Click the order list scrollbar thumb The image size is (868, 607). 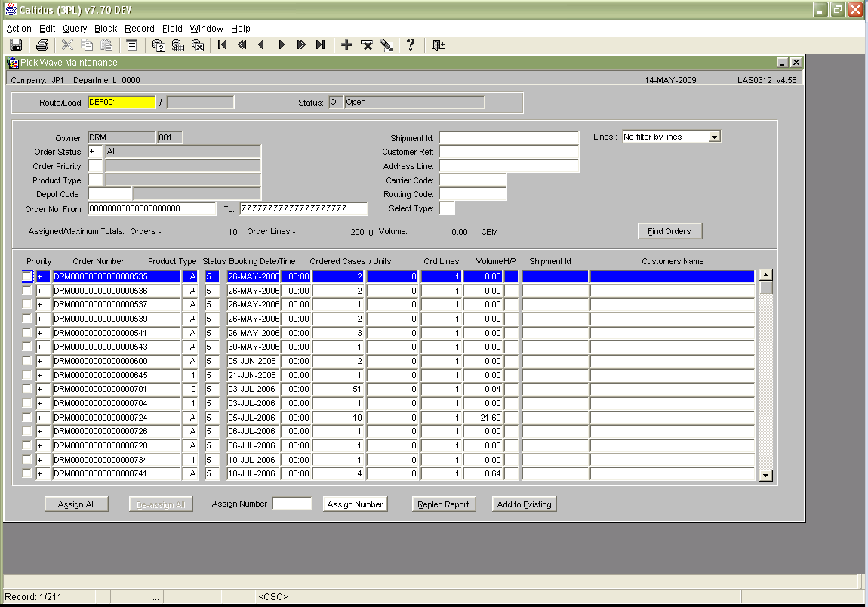pyautogui.click(x=766, y=288)
